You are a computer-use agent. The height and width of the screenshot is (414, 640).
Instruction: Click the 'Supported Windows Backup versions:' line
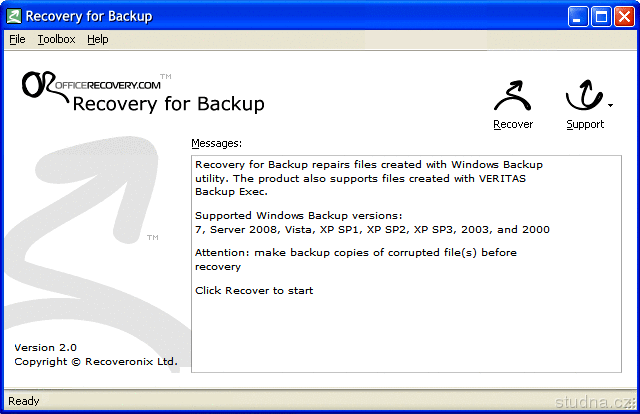click(x=298, y=216)
